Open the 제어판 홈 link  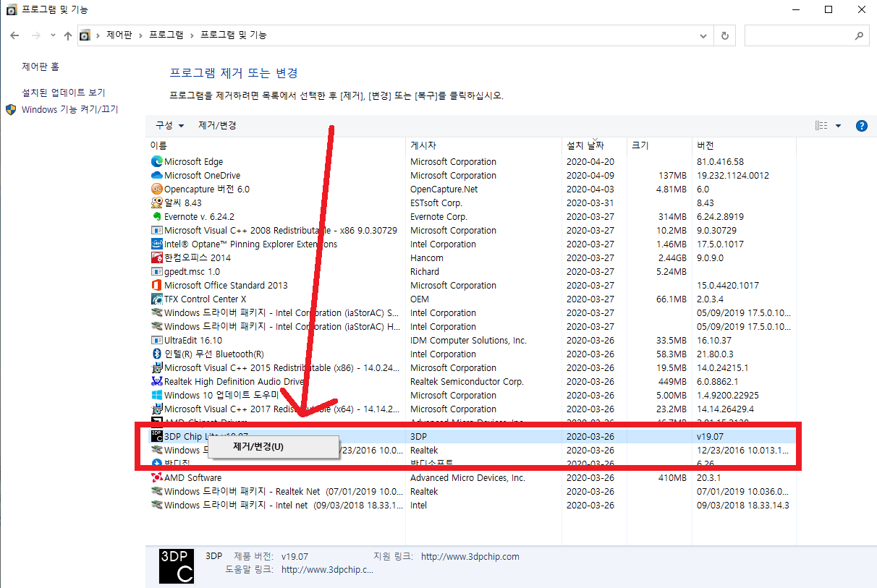pos(41,67)
